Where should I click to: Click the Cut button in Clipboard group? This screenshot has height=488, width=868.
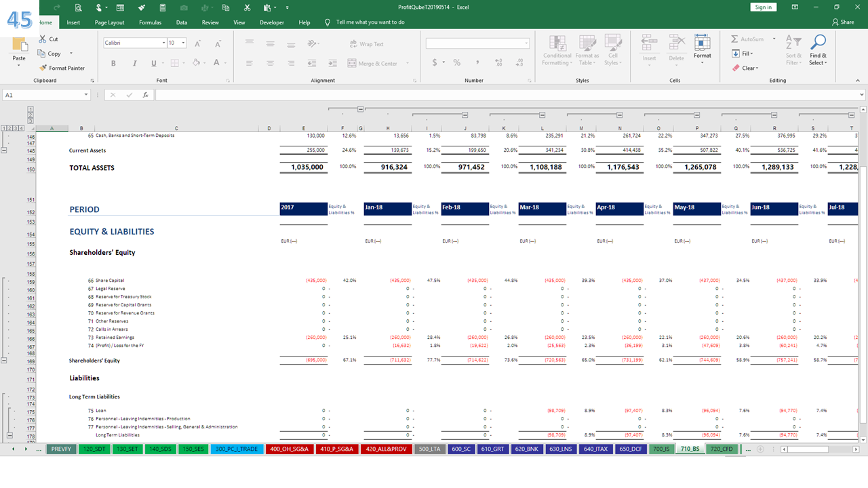[x=48, y=39]
